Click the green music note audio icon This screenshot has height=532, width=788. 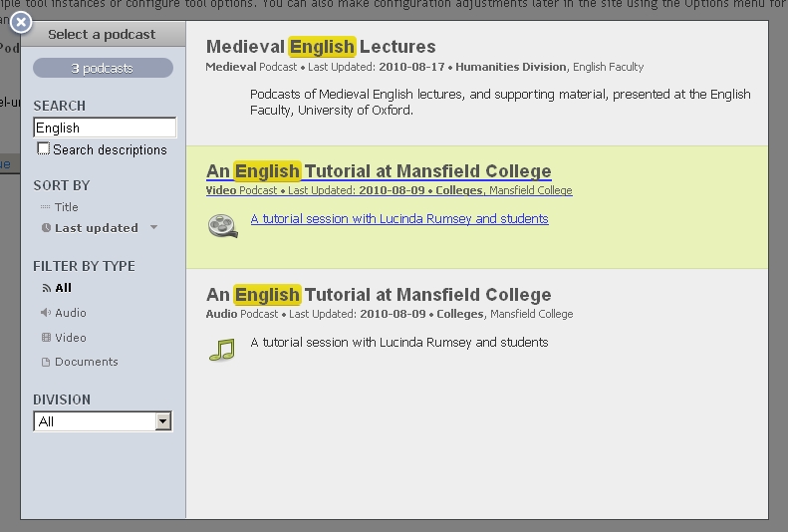point(222,349)
